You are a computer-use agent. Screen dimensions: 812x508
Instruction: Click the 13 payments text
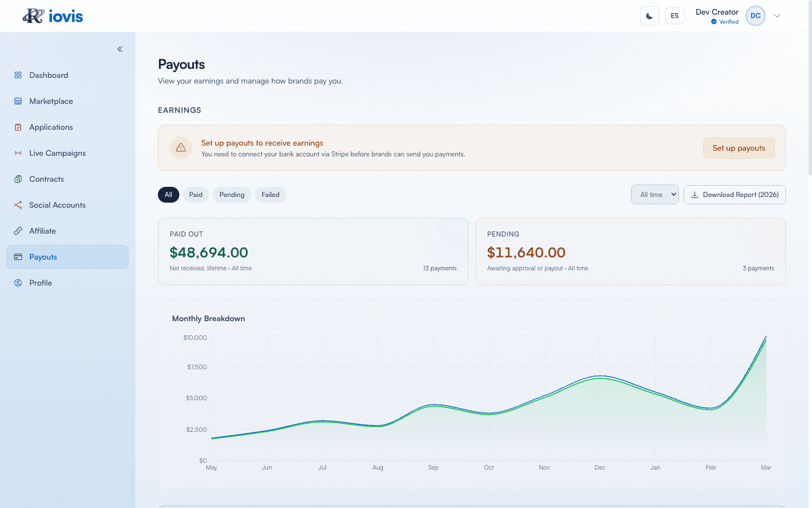[440, 268]
